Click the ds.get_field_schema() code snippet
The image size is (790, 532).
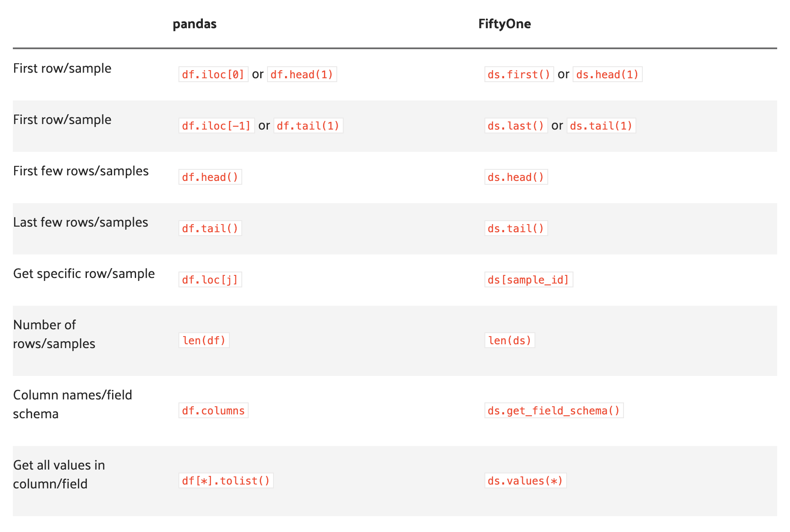(x=554, y=411)
